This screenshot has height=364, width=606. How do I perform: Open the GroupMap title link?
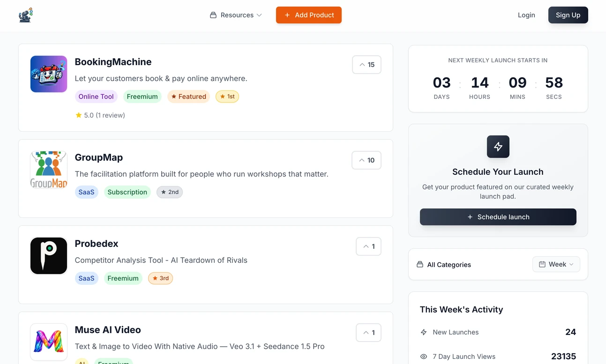click(x=99, y=157)
